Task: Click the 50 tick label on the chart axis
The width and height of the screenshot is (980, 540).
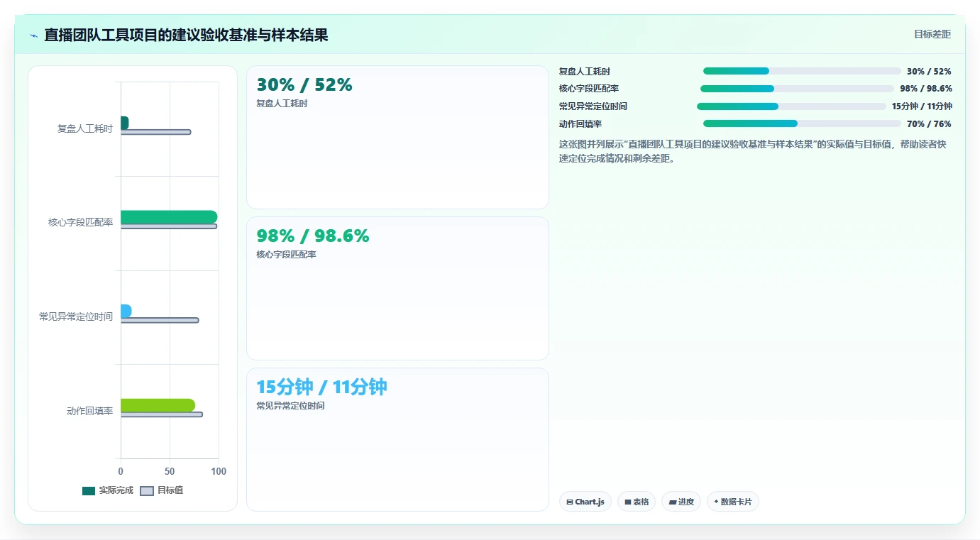Action: click(170, 471)
